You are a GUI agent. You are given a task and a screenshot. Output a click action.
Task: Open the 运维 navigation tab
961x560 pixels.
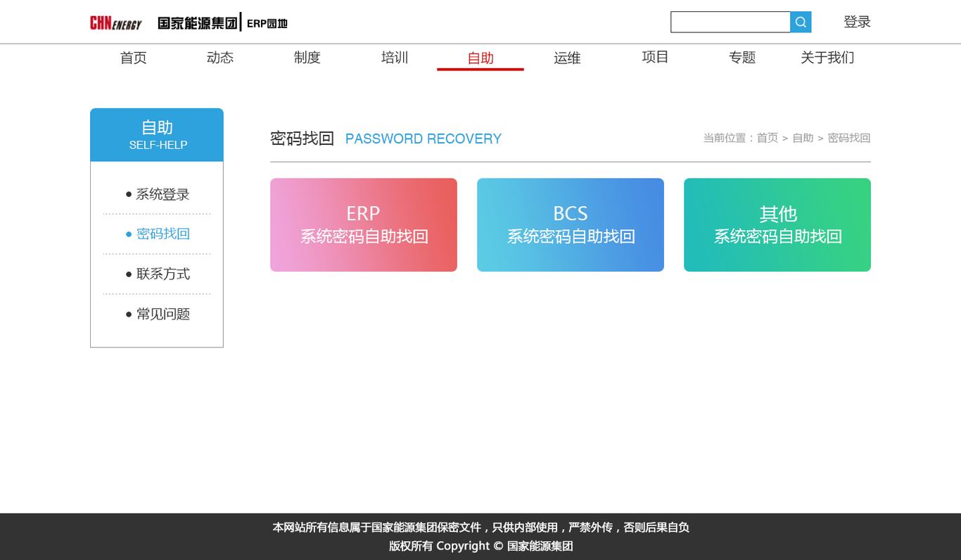coord(567,58)
